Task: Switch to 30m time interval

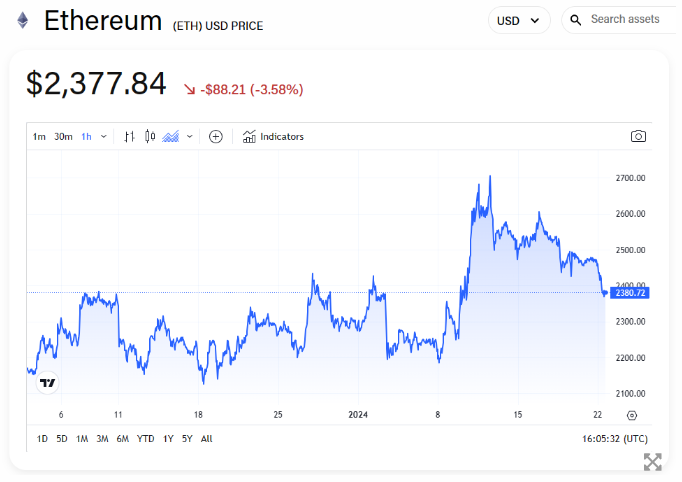Action: pyautogui.click(x=63, y=137)
